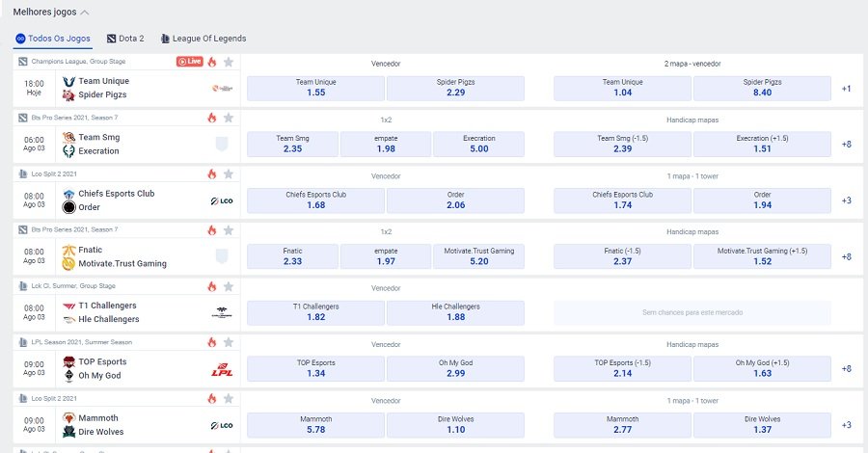
Task: Star the Mammoth vs Dire Wolves match
Action: click(229, 398)
